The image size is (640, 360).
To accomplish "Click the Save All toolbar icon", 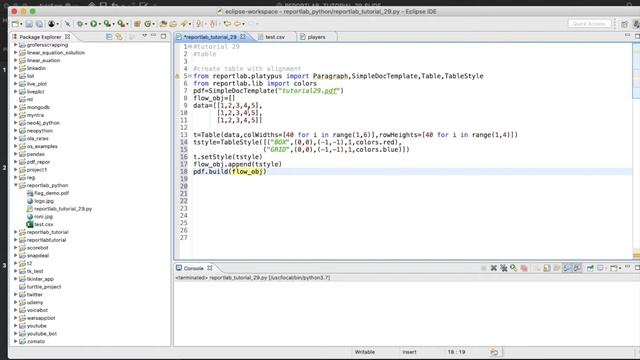I will coord(39,24).
